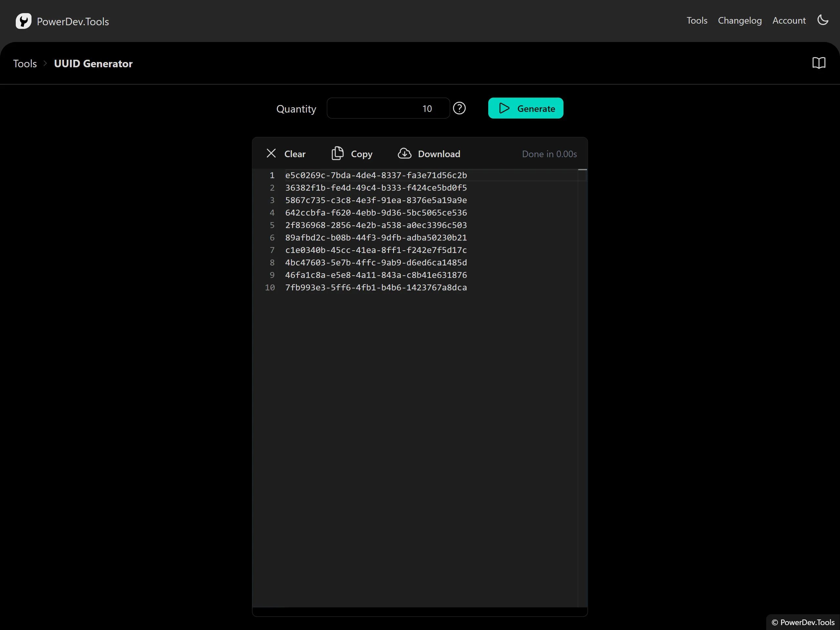This screenshot has width=840, height=630.
Task: Open the Tools menu in header
Action: 697,20
